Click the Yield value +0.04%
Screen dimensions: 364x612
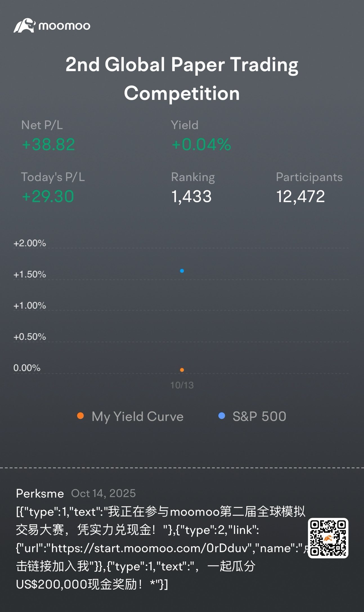click(x=201, y=145)
